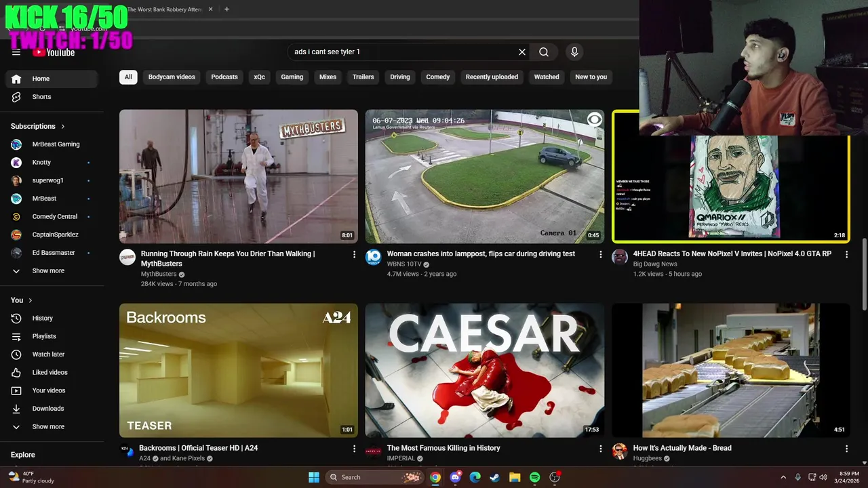Open Shorts in the sidebar
This screenshot has height=488, width=868.
pyautogui.click(x=52, y=97)
